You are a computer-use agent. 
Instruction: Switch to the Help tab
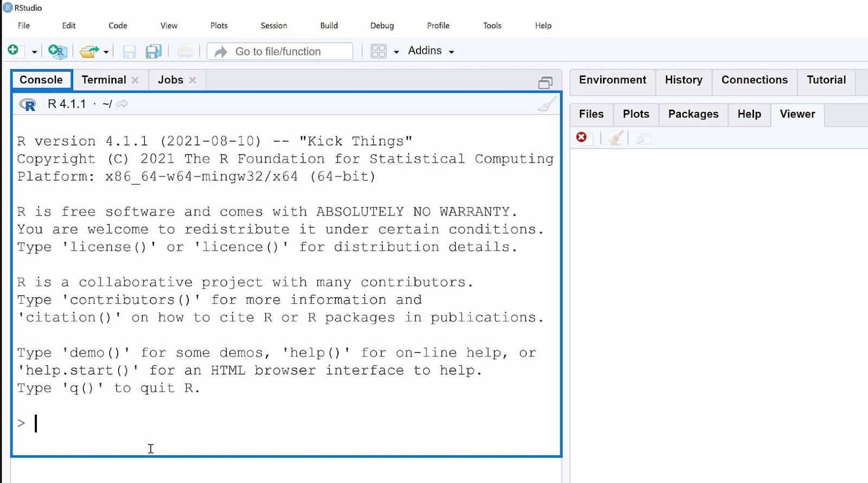tap(749, 114)
